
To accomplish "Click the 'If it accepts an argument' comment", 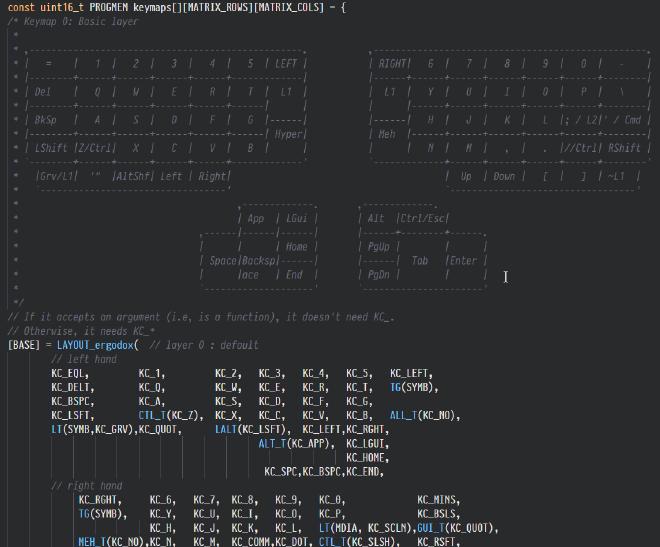I will pos(201,317).
